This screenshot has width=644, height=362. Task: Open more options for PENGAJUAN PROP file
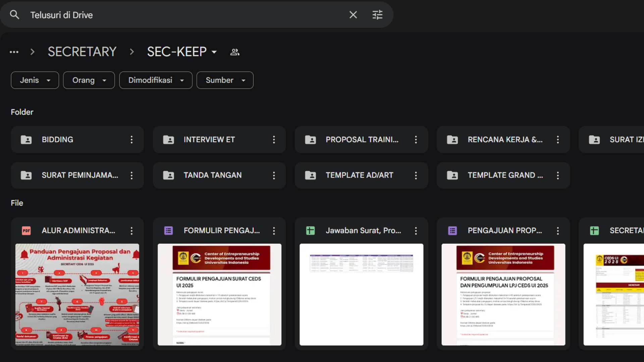click(558, 231)
